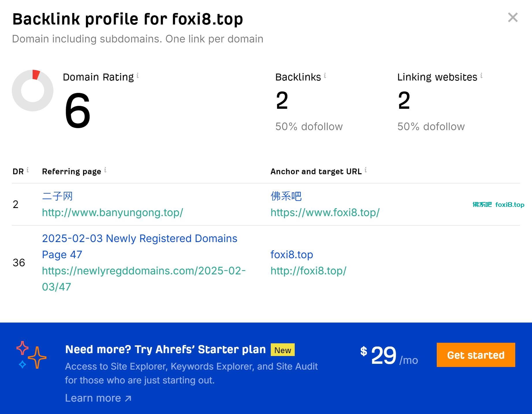This screenshot has height=414, width=532.
Task: Click the 佛系吧 anchor text link
Action: (286, 196)
